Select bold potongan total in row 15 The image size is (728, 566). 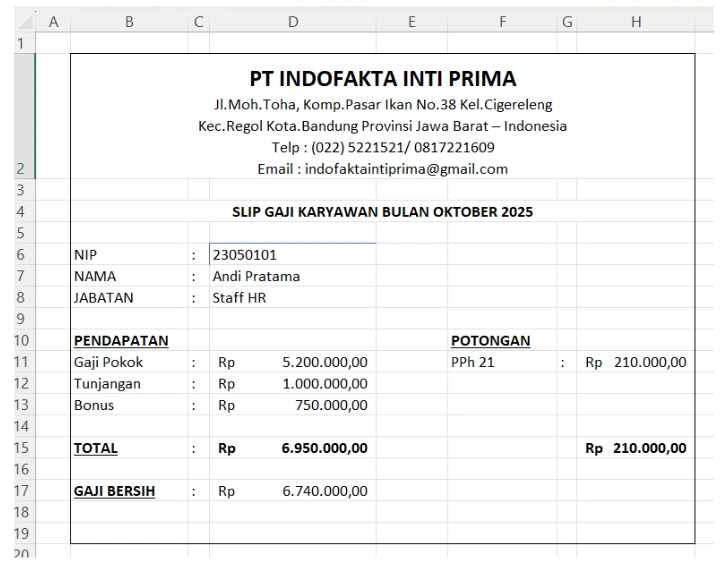tap(636, 448)
